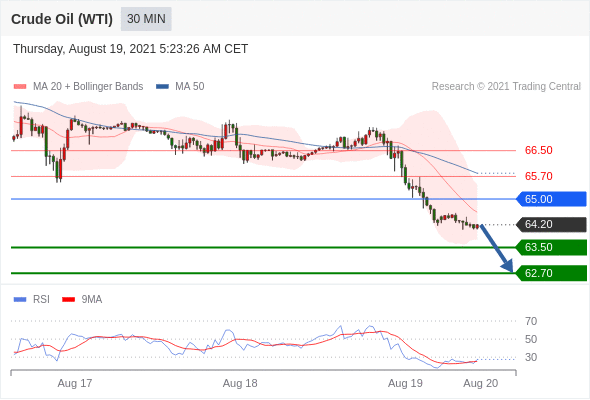This screenshot has width=590, height=400.
Task: Click the Aug 18 date on time axis
Action: [240, 383]
